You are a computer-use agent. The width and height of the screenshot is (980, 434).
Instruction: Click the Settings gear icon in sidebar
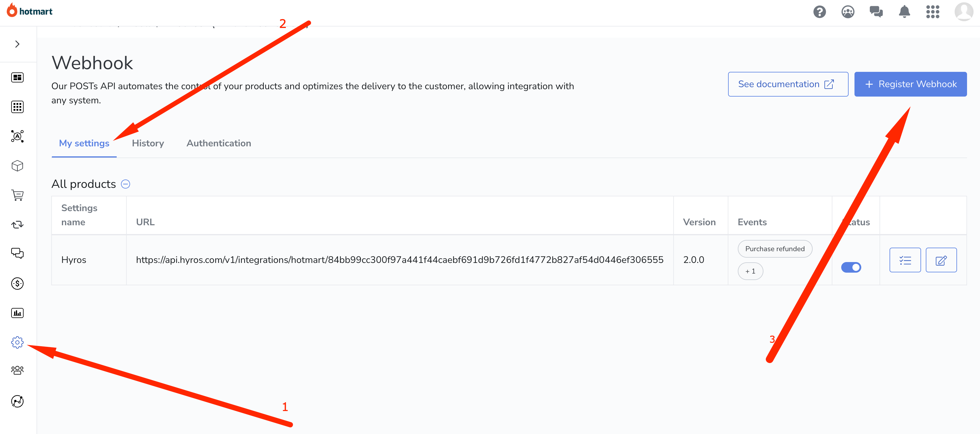[x=17, y=342]
